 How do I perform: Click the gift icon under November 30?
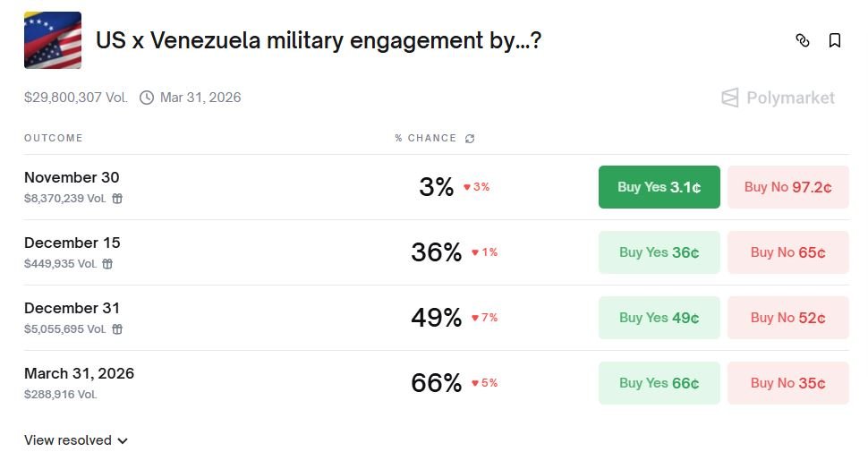coord(117,199)
